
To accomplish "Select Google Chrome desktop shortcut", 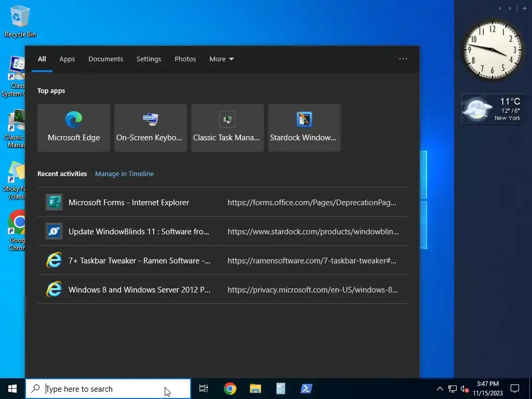I will tap(15, 231).
